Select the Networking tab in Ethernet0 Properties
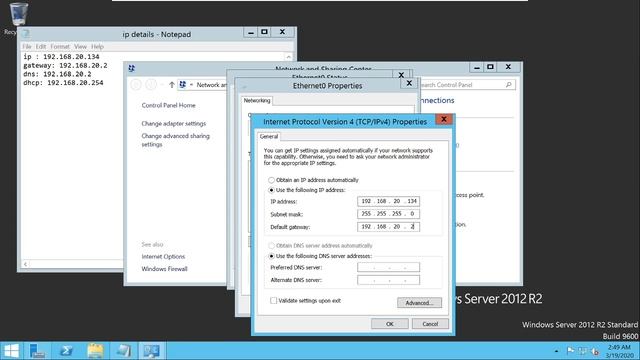The width and height of the screenshot is (640, 360). pos(257,100)
